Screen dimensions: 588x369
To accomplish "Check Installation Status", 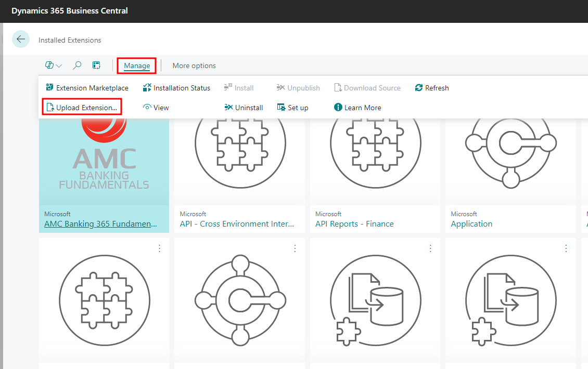I will (176, 88).
